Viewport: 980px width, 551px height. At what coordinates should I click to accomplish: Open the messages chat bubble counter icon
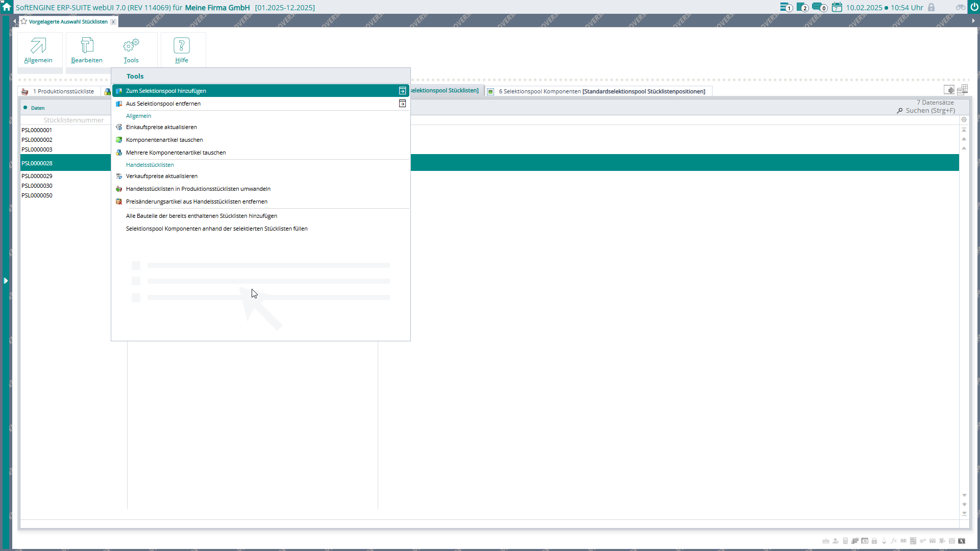point(819,7)
